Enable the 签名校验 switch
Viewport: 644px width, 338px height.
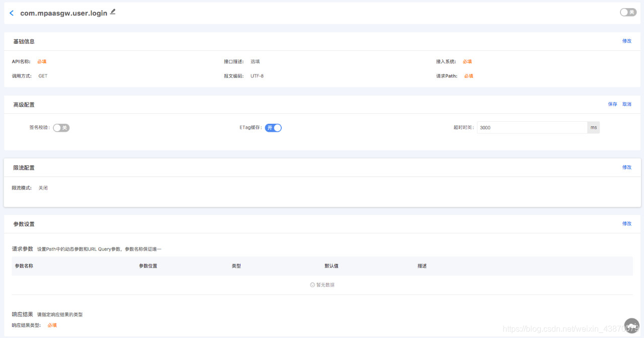pos(61,128)
